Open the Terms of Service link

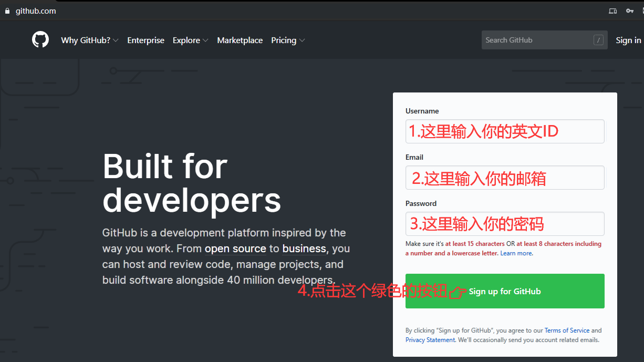(x=567, y=330)
